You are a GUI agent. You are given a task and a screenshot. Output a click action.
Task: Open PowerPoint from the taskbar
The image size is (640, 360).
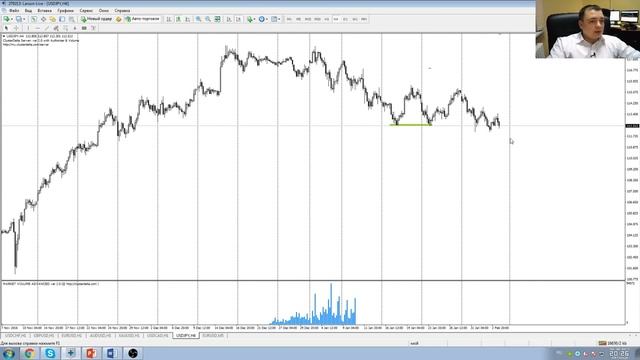tap(91, 353)
